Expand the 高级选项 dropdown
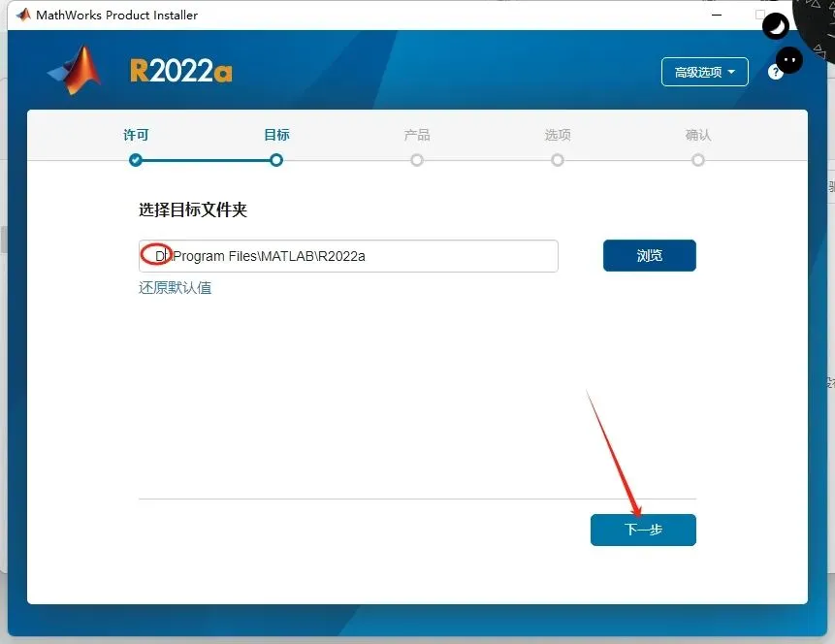 pos(704,72)
